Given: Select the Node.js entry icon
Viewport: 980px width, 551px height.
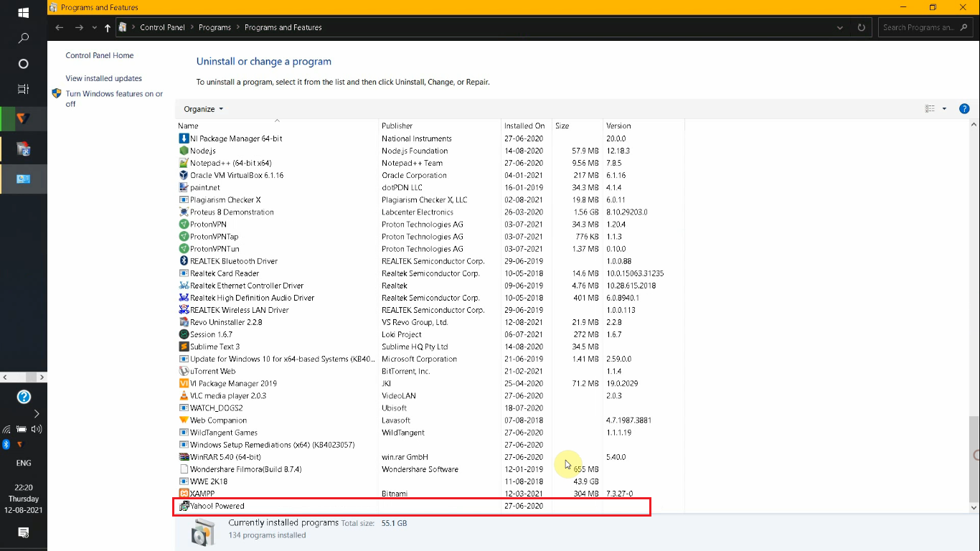Looking at the screenshot, I should [184, 151].
